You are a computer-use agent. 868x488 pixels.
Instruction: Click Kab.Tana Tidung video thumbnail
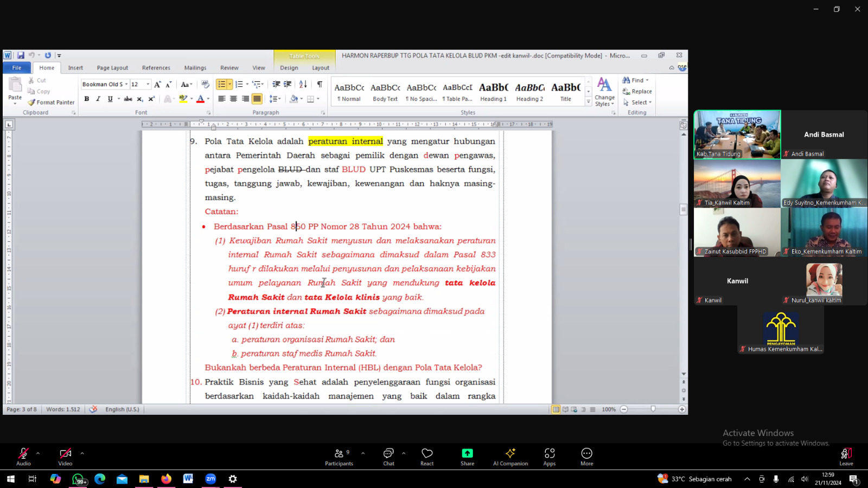(x=737, y=134)
